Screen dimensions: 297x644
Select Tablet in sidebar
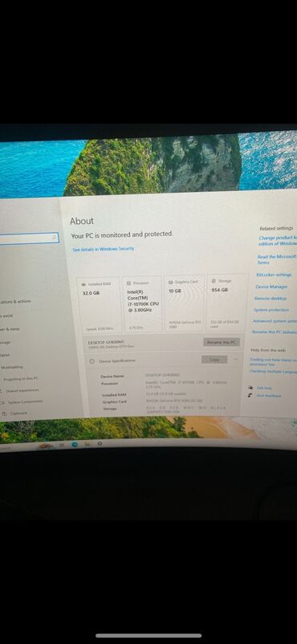pyautogui.click(x=6, y=355)
